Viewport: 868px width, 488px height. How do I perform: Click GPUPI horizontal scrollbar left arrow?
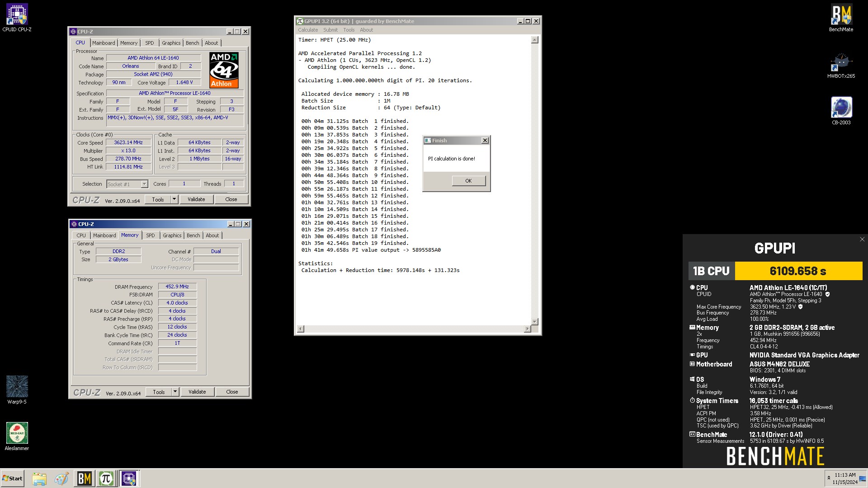click(x=301, y=328)
